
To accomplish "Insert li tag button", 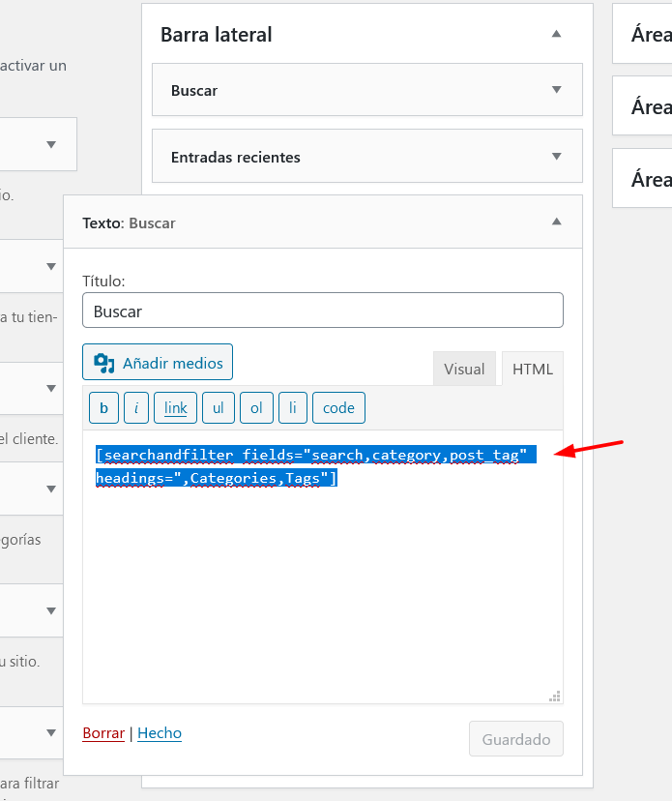I will click(x=293, y=407).
